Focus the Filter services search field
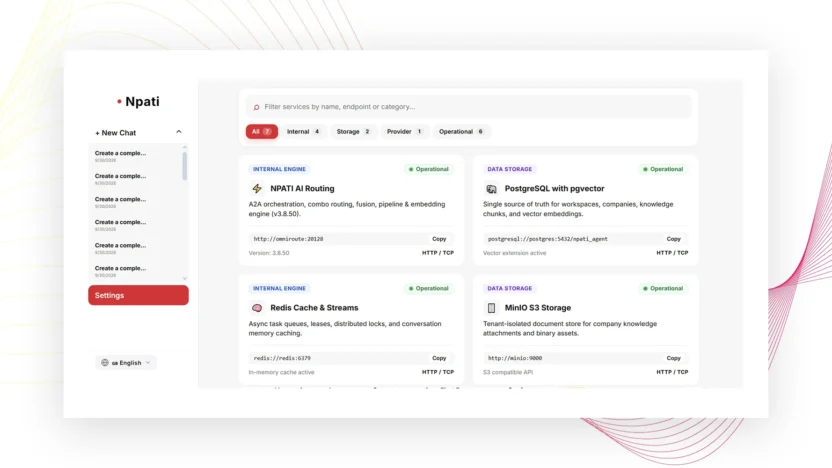 click(x=469, y=107)
